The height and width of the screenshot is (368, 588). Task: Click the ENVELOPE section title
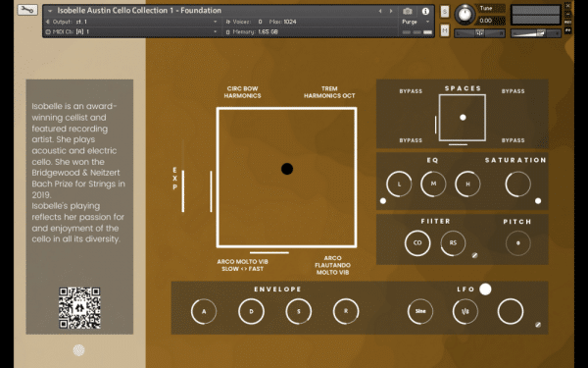click(x=277, y=289)
